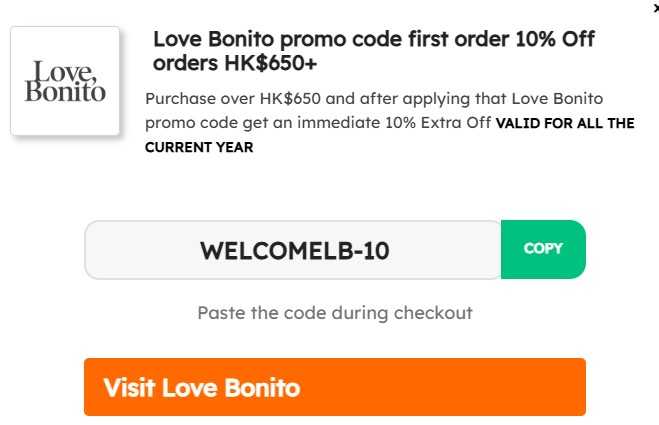Click the Love Bonito logo image
Image resolution: width=659 pixels, height=425 pixels.
pyautogui.click(x=65, y=81)
